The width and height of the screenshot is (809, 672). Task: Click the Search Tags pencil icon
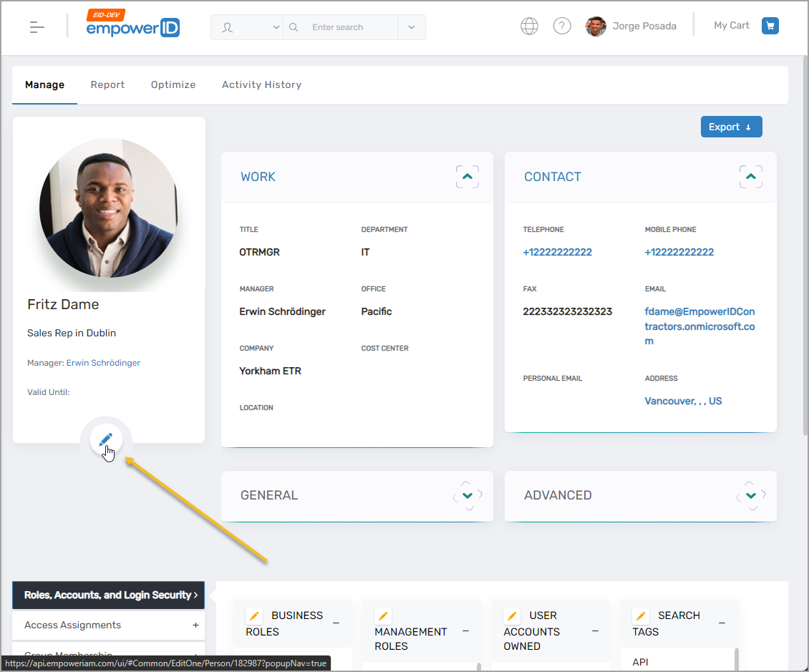pyautogui.click(x=641, y=616)
